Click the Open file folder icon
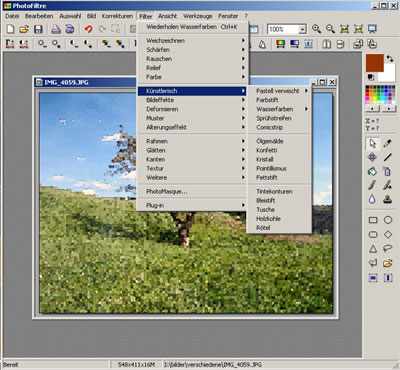This screenshot has height=370, width=400. pos(24,29)
